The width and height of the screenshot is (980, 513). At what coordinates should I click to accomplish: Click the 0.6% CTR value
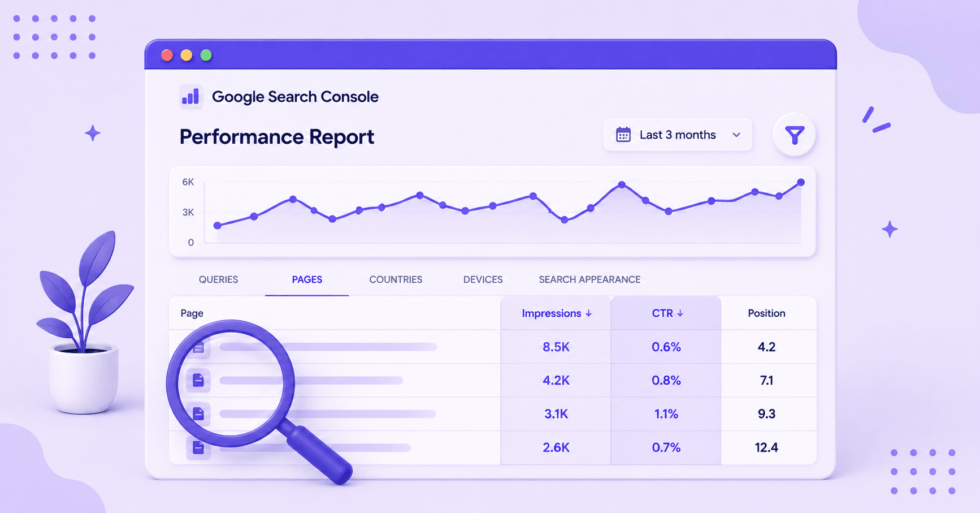(666, 347)
